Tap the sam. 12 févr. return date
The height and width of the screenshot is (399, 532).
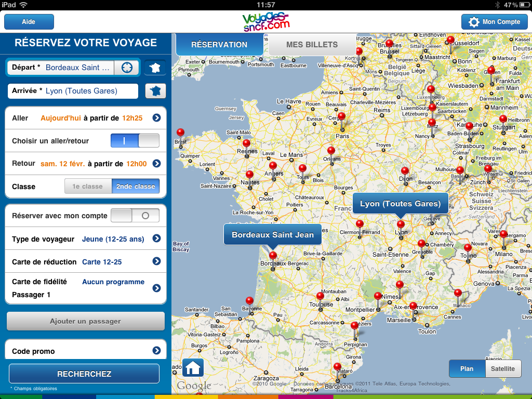63,164
